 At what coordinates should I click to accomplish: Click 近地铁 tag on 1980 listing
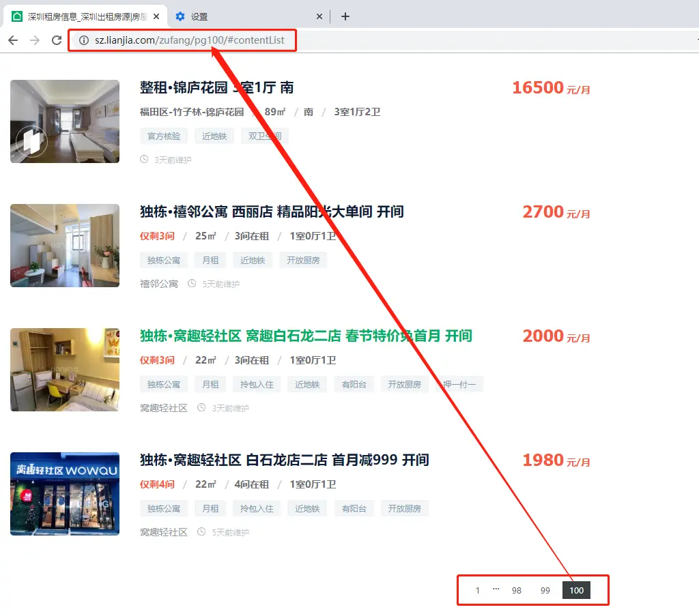click(x=307, y=509)
